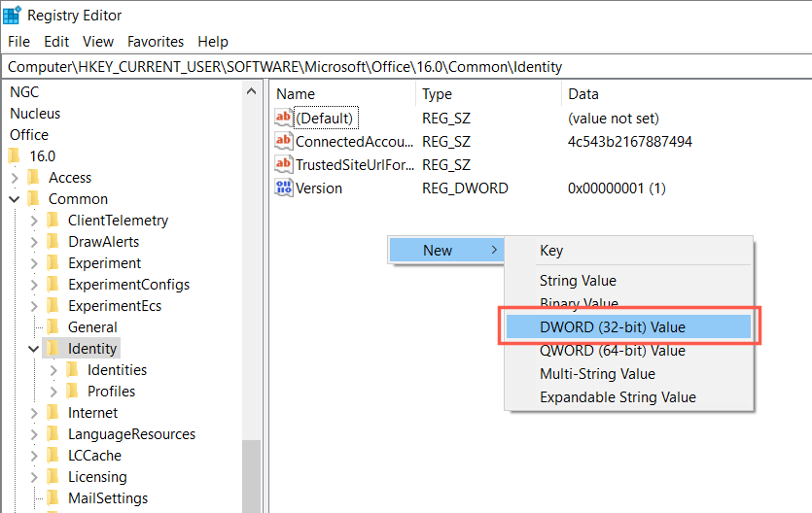The height and width of the screenshot is (513, 812).
Task: Click the (value not set) data cell
Action: 614,119
